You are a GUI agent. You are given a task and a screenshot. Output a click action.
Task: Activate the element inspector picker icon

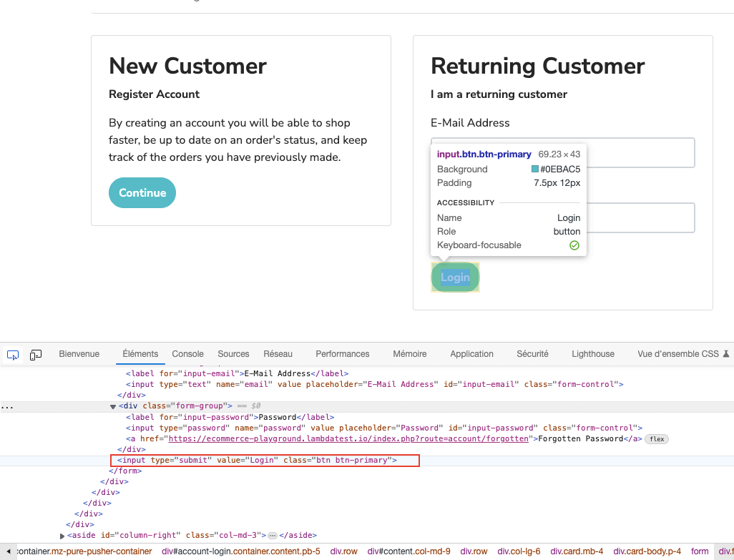pos(13,354)
